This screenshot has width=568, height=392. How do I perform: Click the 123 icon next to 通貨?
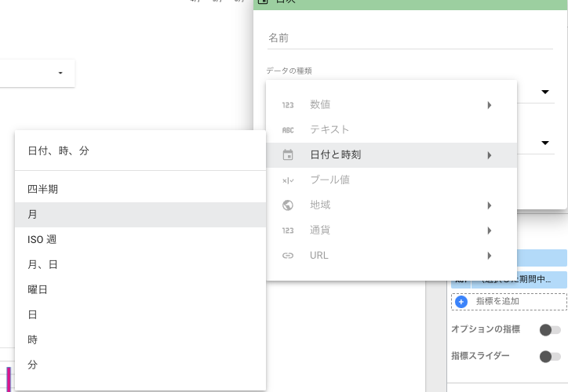tap(288, 230)
